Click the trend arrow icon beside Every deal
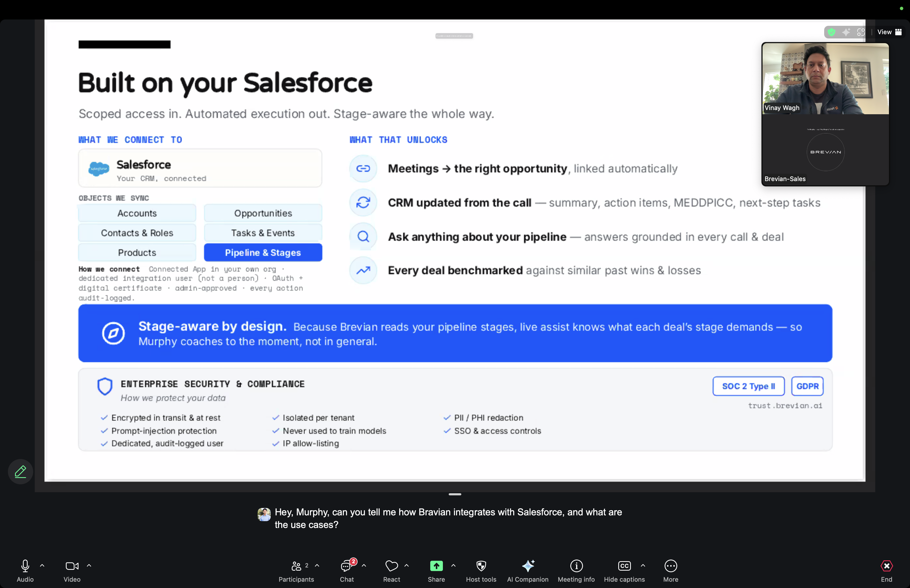Image resolution: width=910 pixels, height=588 pixels. click(363, 270)
